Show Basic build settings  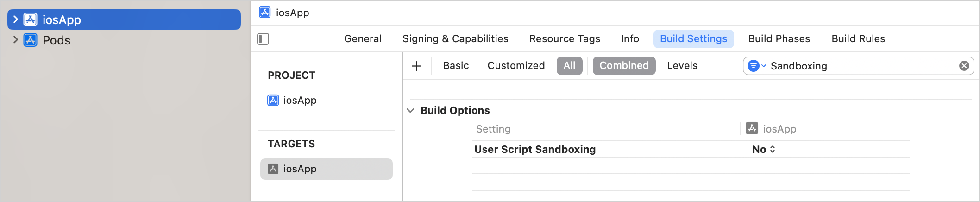[x=456, y=66]
